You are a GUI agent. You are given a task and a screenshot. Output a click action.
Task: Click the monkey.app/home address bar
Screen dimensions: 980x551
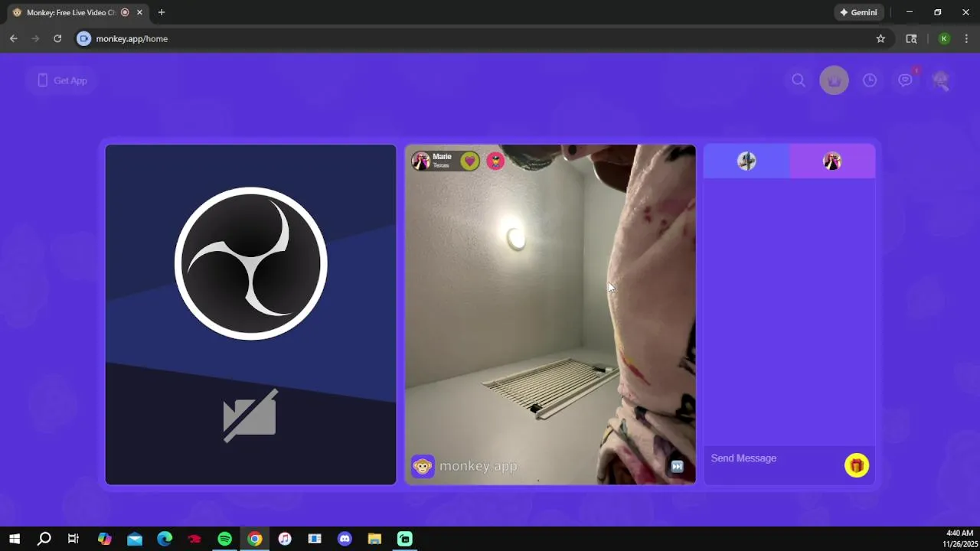(482, 38)
